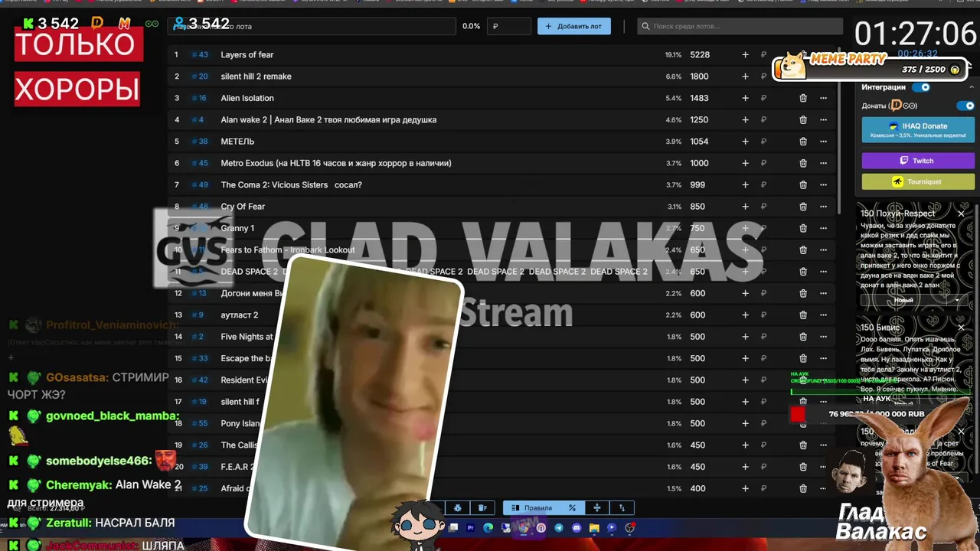This screenshot has height=551, width=980.
Task: Open OBS Studio from the taskbar
Action: [x=629, y=528]
